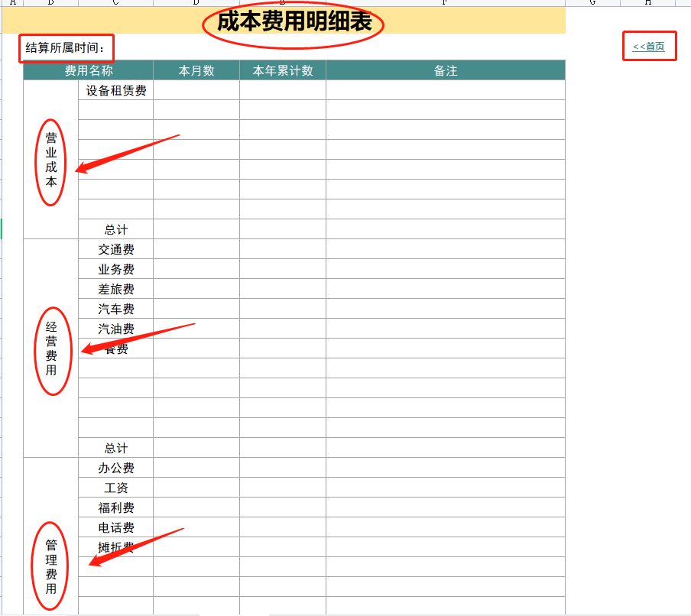
Task: Select the 工资 row label
Action: [115, 488]
